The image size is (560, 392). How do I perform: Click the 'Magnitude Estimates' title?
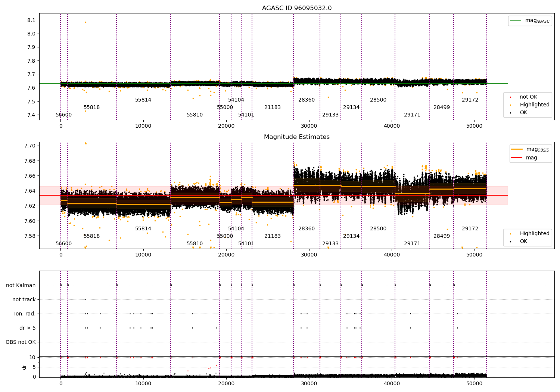pyautogui.click(x=297, y=137)
